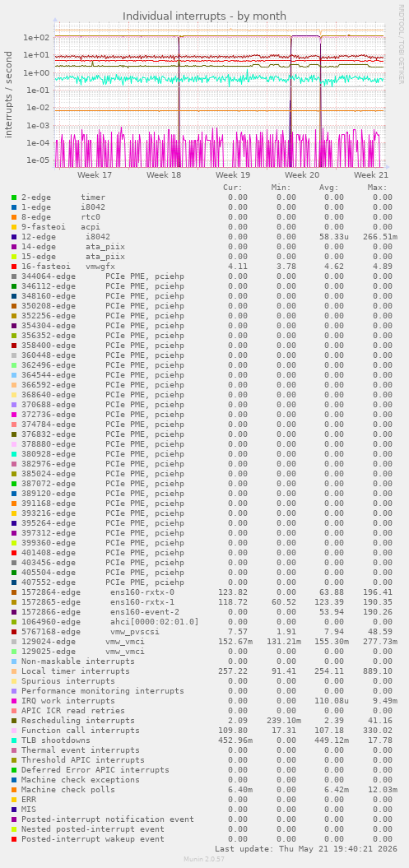This screenshot has width=409, height=868.
Task: Click the swatch beside 1572864-edge ens160-rxtx-0
Action: (14, 592)
